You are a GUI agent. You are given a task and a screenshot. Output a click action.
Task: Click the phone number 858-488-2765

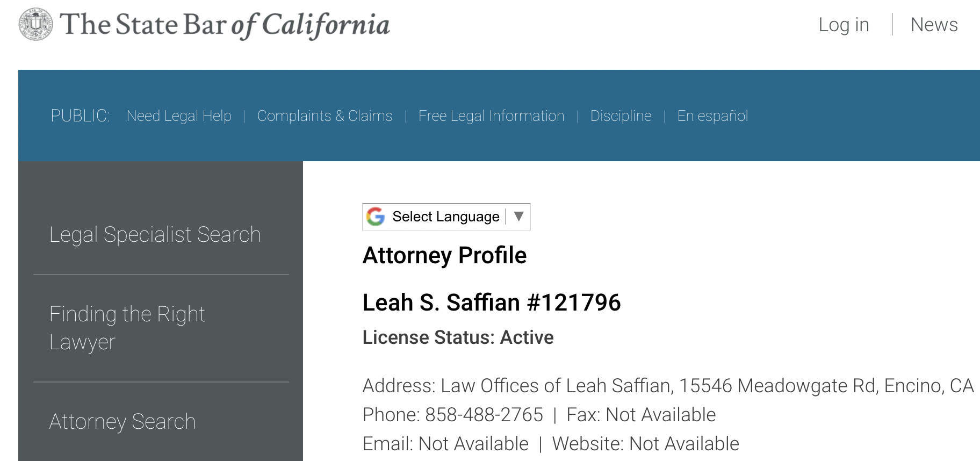point(484,415)
